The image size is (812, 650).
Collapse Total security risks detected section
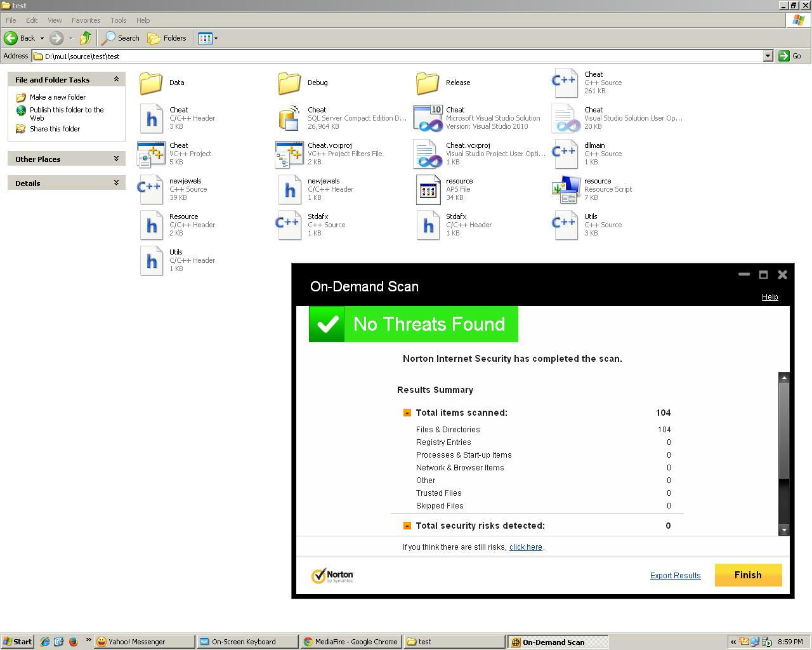point(407,526)
